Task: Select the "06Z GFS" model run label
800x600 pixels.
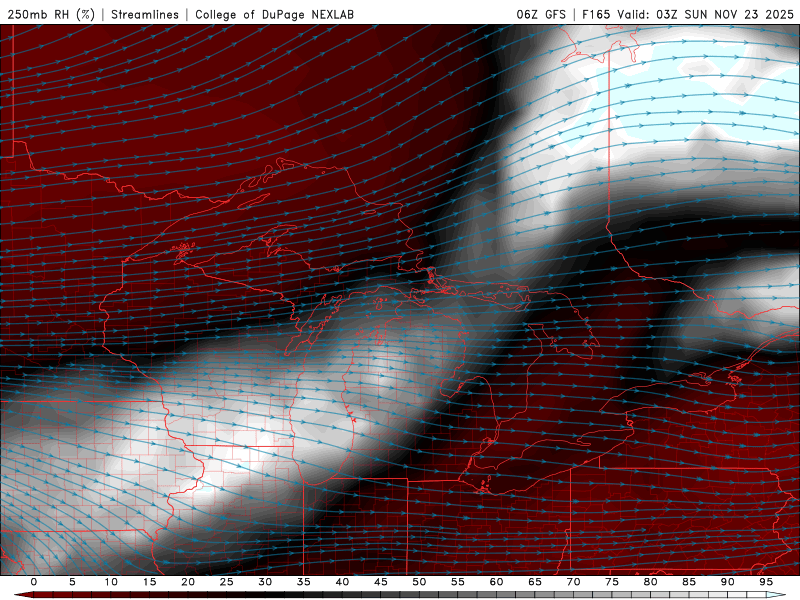Action: pos(541,14)
